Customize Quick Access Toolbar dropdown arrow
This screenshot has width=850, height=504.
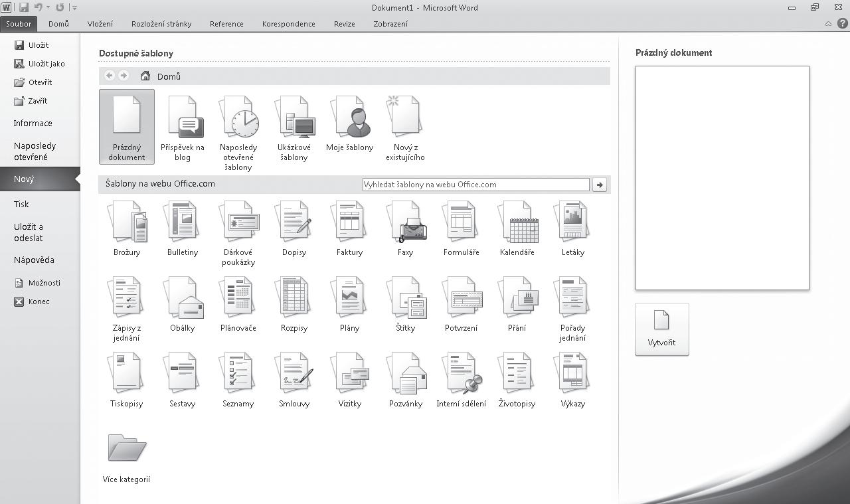(x=74, y=8)
